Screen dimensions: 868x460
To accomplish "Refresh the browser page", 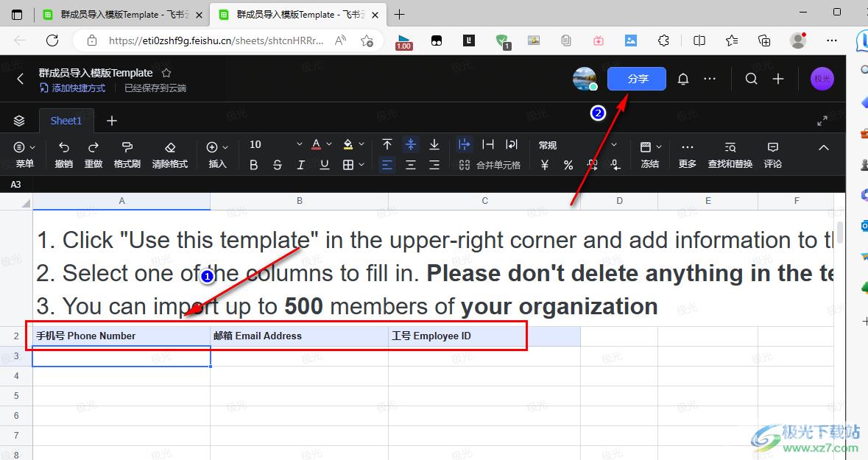I will click(52, 40).
